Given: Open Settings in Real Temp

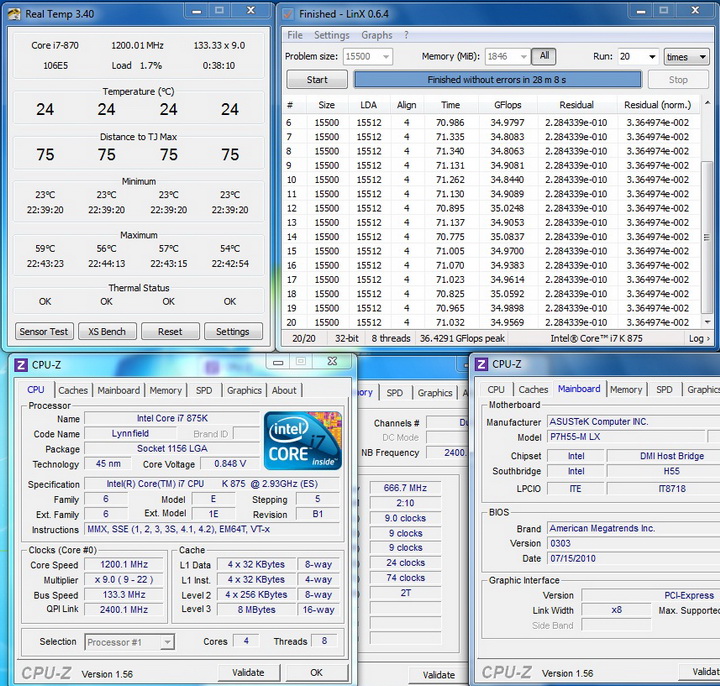Looking at the screenshot, I should pos(233,331).
